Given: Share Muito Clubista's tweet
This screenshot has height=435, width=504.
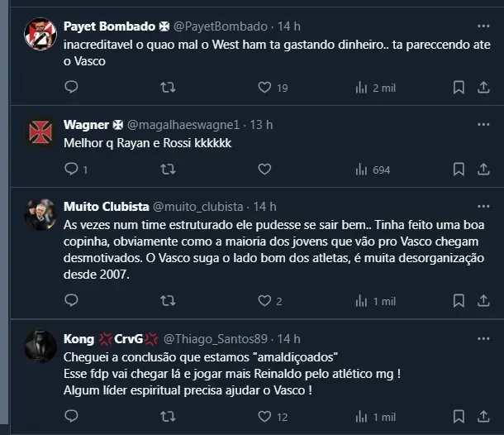Looking at the screenshot, I should 484,301.
